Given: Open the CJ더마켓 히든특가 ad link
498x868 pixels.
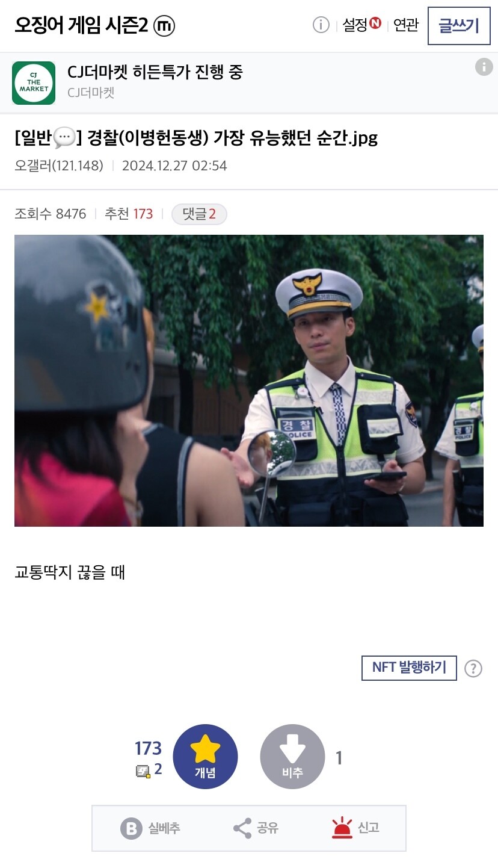Looking at the screenshot, I should 155,73.
